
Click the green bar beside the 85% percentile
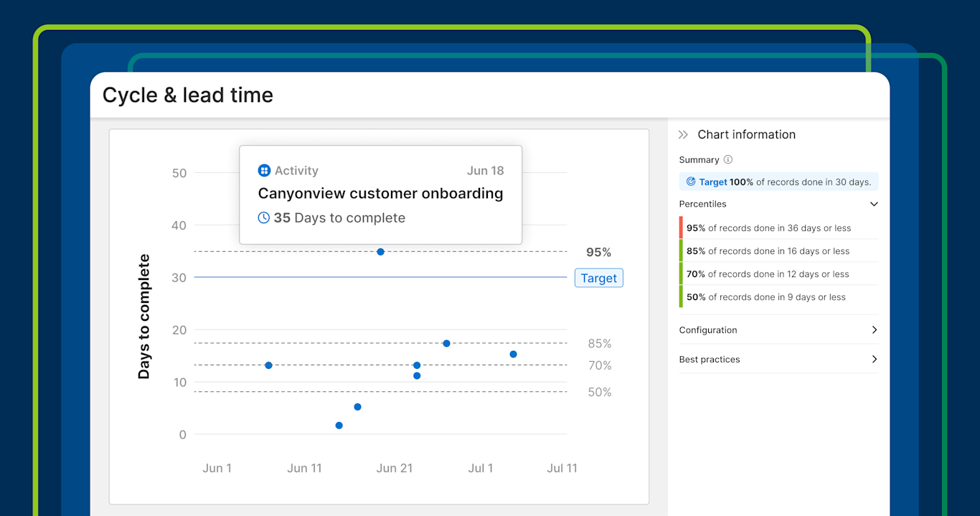pos(681,250)
